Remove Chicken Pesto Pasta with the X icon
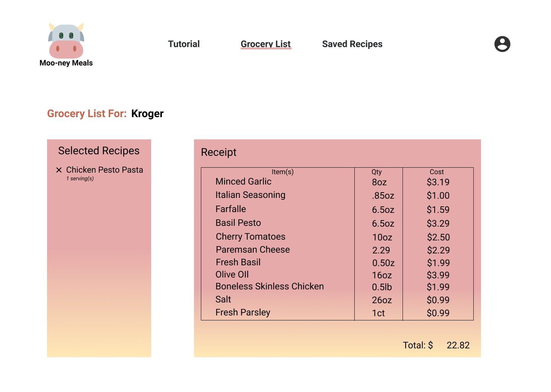The image size is (551, 392). [59, 170]
